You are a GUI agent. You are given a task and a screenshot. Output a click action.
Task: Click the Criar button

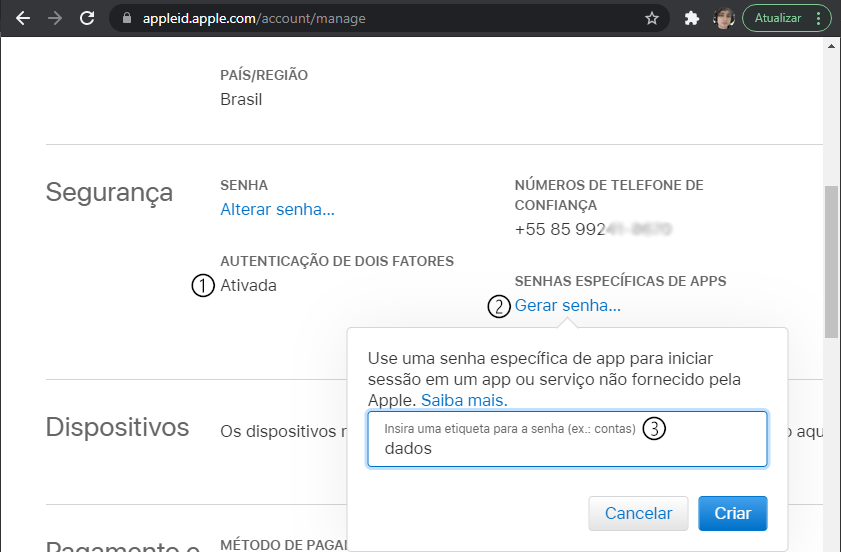pyautogui.click(x=733, y=513)
